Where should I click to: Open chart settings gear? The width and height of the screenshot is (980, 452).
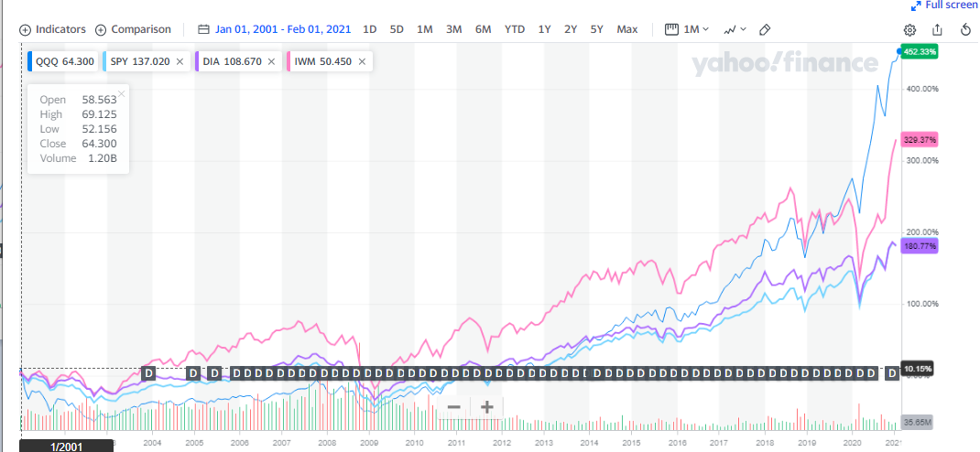tap(910, 30)
